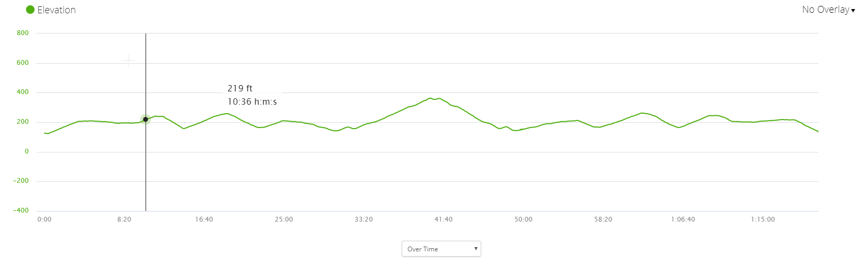868x271 pixels.
Task: Click the 10:36 h:m:s tooltip time
Action: (x=252, y=101)
